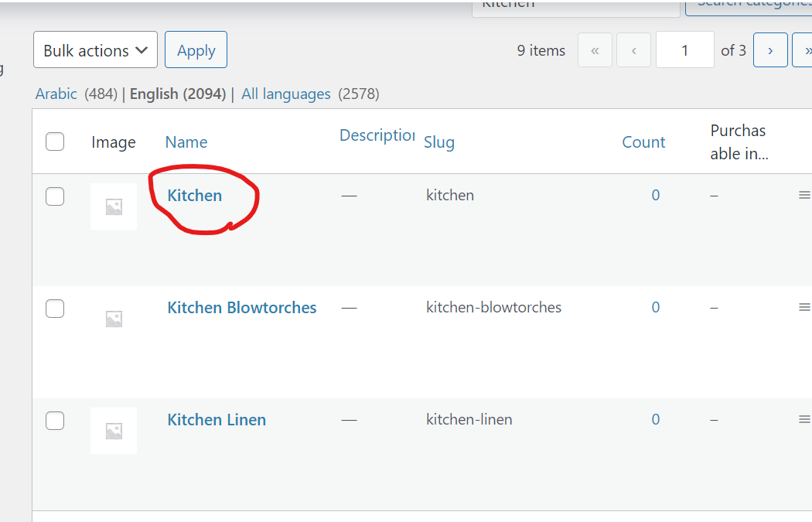812x522 pixels.
Task: Sort the table by Name column
Action: pyautogui.click(x=186, y=142)
